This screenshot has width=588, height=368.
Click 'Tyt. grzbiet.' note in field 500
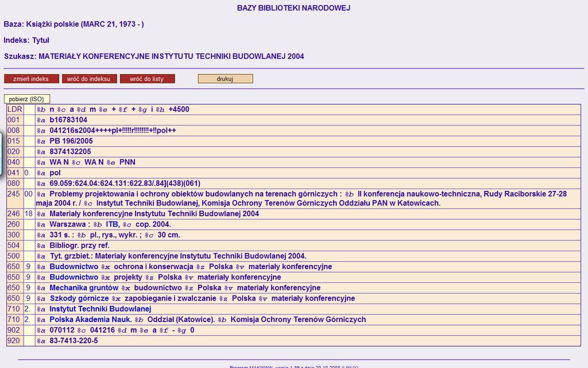(x=178, y=256)
